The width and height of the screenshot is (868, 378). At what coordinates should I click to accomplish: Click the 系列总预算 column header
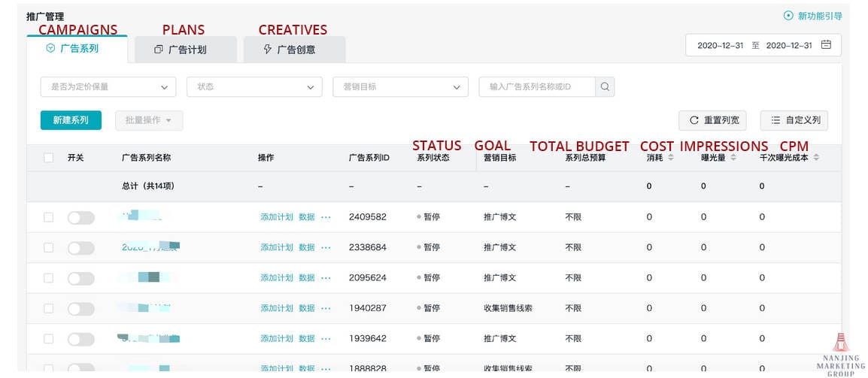(x=586, y=158)
